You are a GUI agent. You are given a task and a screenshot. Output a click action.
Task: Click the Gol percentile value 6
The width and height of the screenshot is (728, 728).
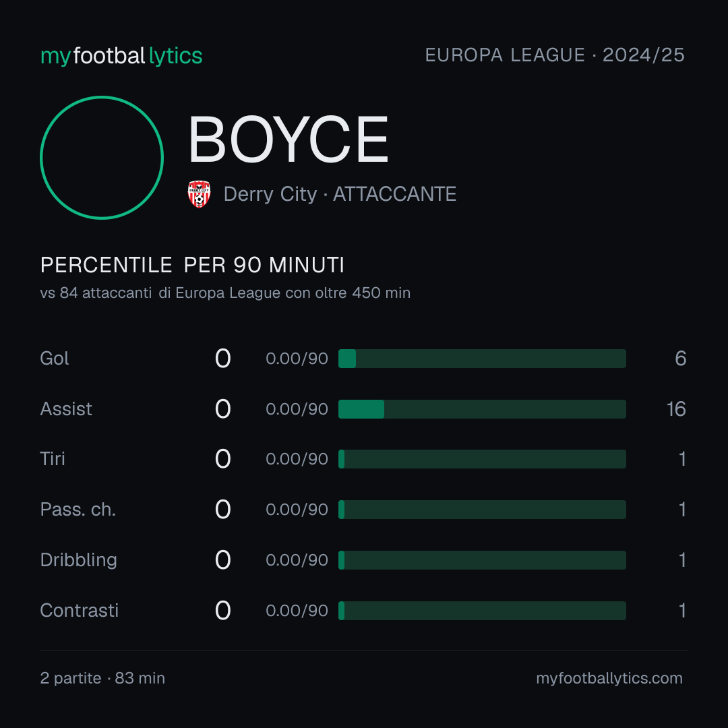pos(681,359)
